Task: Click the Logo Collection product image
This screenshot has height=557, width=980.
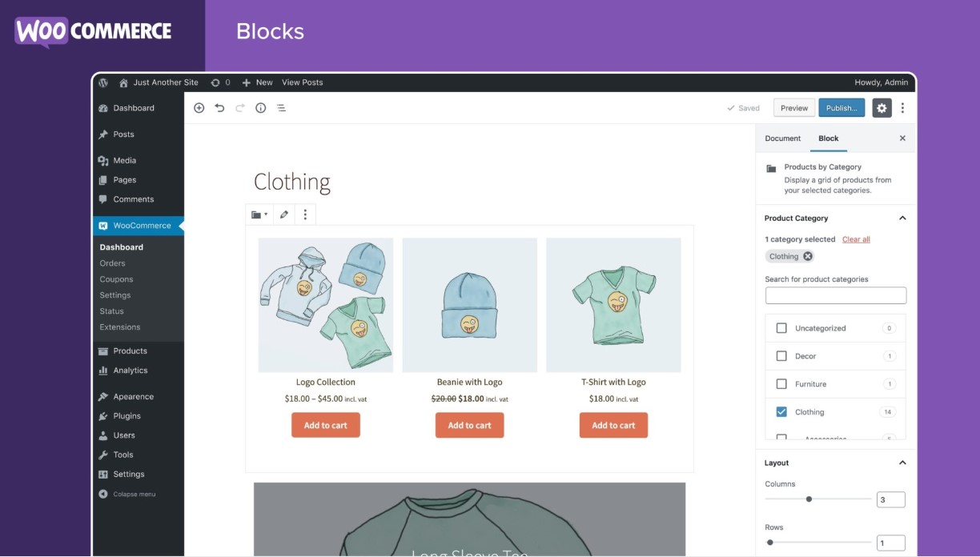Action: point(326,305)
